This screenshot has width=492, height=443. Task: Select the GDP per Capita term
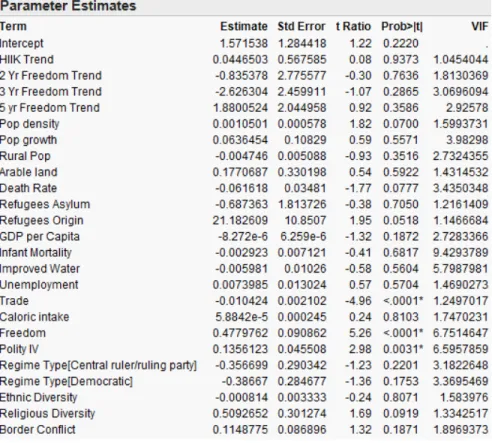tap(40, 237)
